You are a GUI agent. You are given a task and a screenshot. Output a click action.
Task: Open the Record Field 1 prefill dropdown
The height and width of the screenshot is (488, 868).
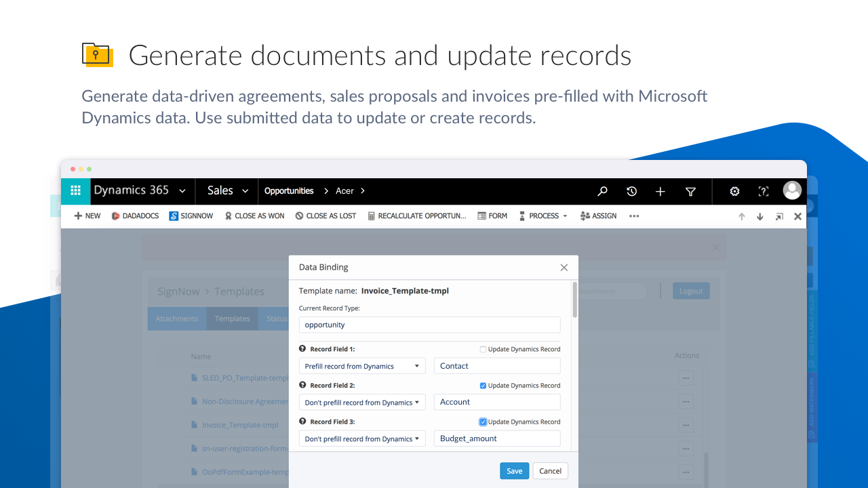(x=362, y=366)
